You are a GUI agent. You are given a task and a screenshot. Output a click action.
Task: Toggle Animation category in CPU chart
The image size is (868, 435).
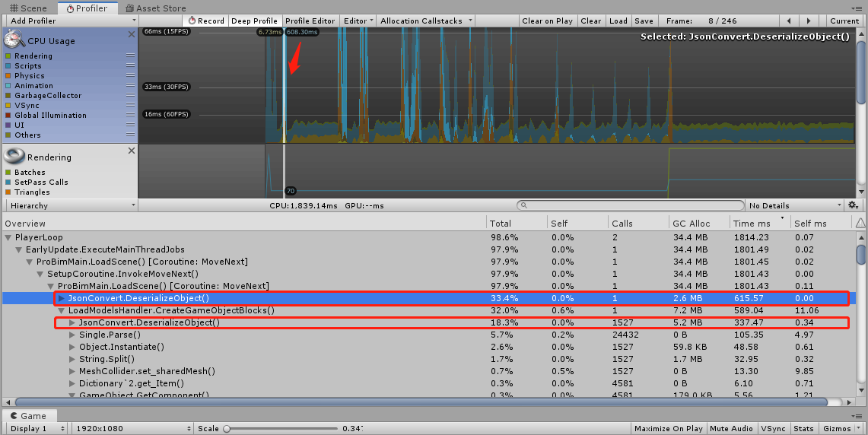[8, 86]
